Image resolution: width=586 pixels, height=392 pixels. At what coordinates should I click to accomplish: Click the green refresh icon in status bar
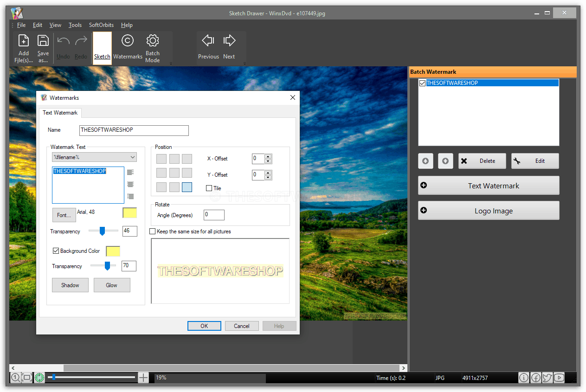39,378
